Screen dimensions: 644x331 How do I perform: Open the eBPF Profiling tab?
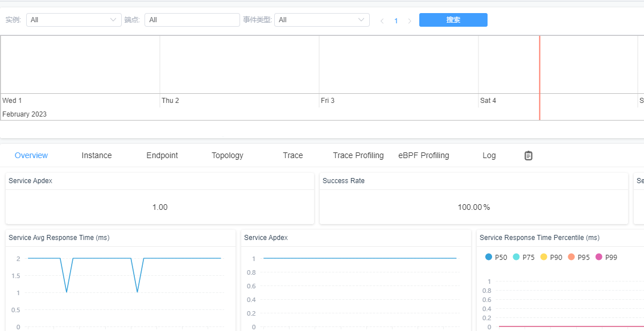coord(423,155)
